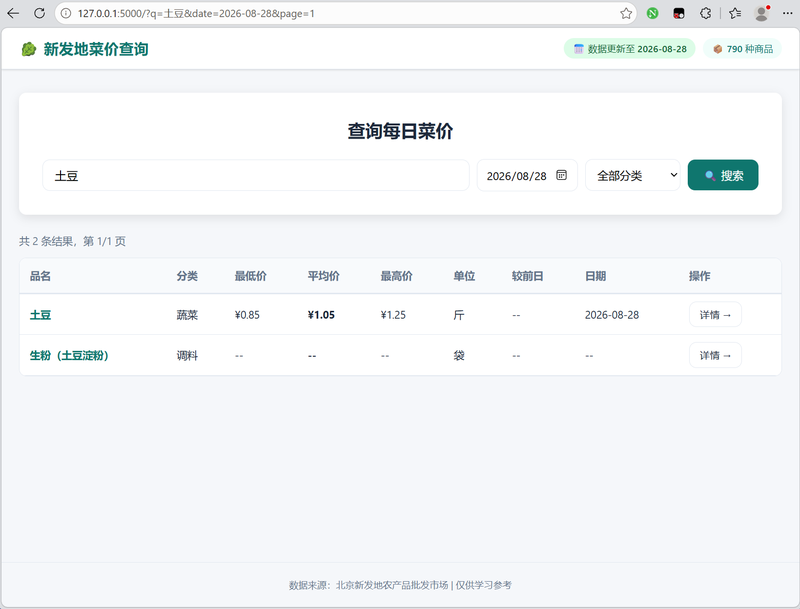Expand the 全部分类 category dropdown

click(x=633, y=175)
